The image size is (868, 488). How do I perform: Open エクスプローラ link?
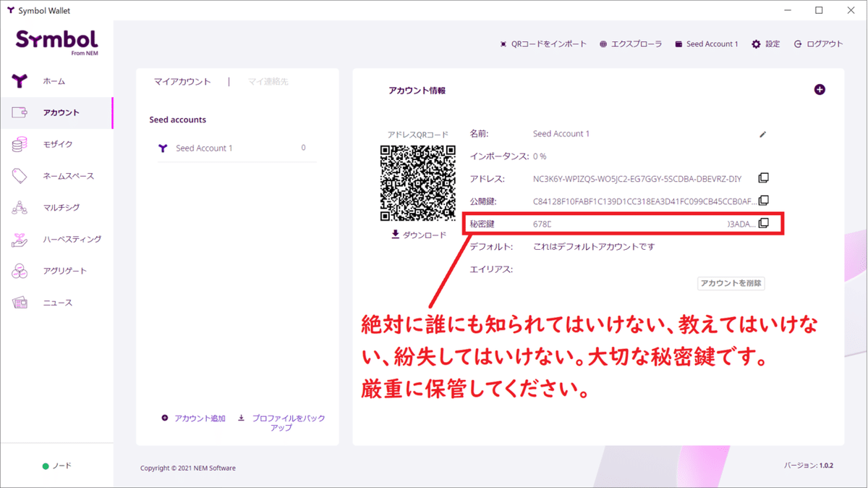[637, 44]
